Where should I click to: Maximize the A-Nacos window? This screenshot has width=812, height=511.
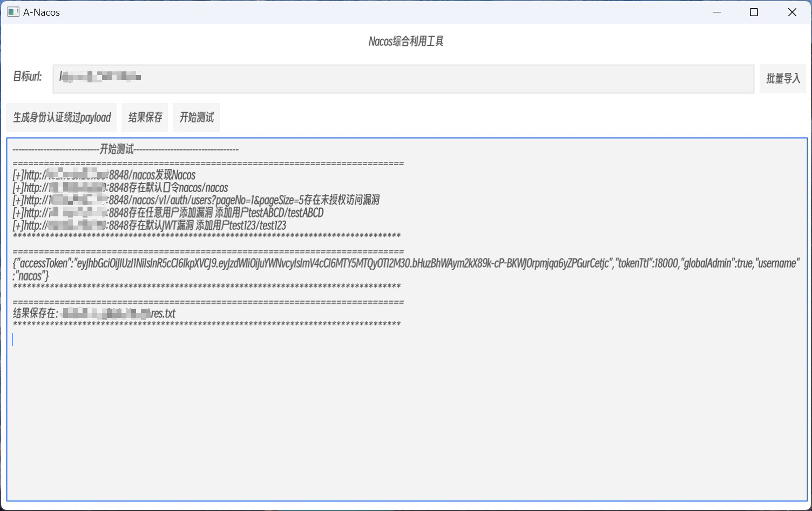click(754, 12)
